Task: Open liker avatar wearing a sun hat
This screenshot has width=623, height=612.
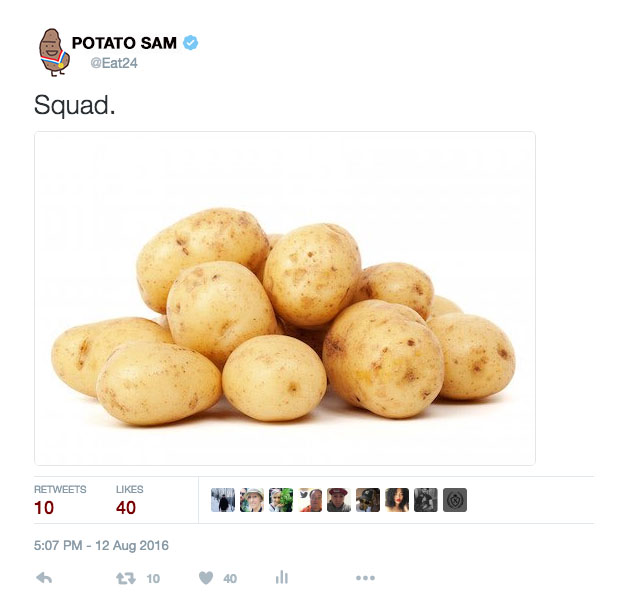Action: (x=252, y=500)
